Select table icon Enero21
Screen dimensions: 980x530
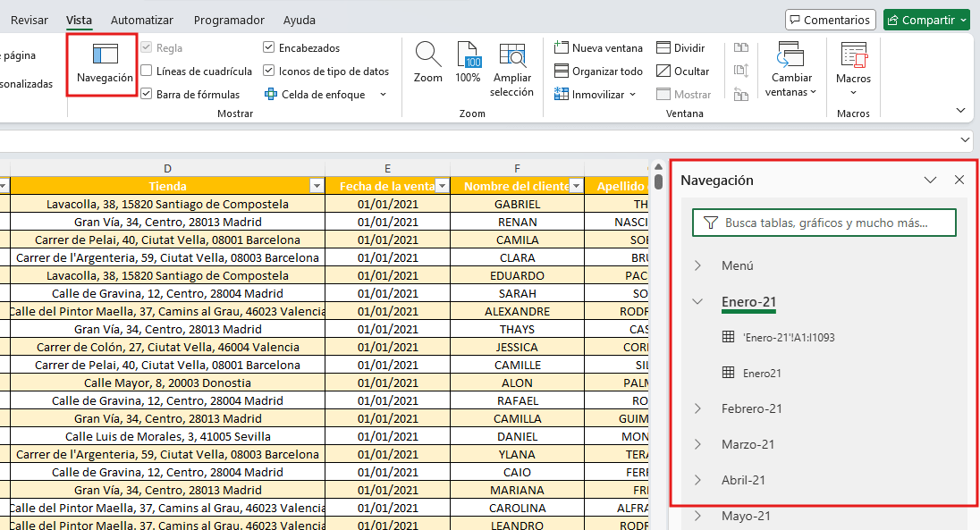coord(728,373)
